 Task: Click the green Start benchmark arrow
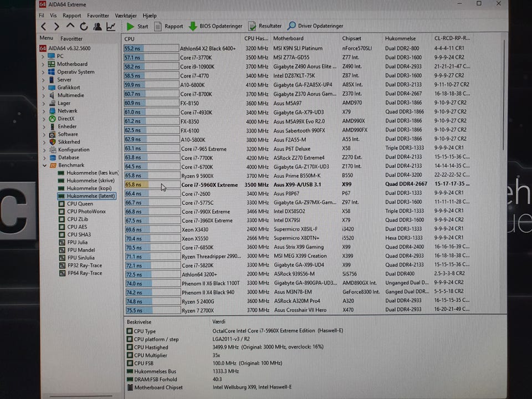131,26
